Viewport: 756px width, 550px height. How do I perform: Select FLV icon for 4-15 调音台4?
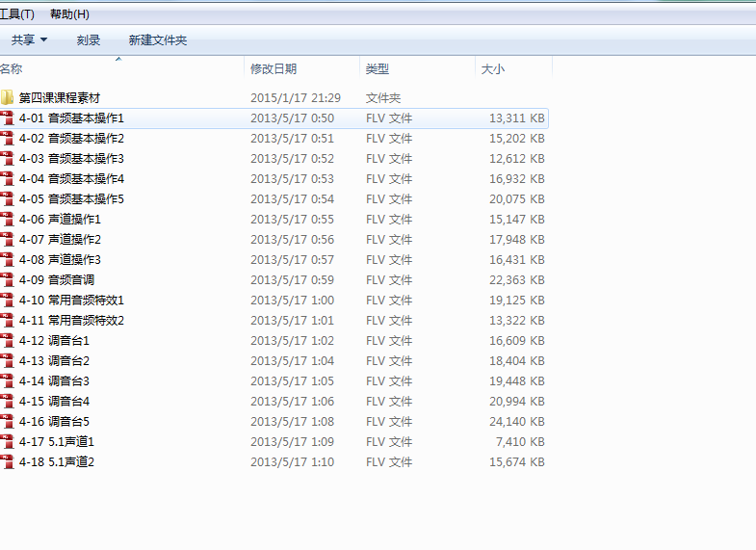click(8, 402)
